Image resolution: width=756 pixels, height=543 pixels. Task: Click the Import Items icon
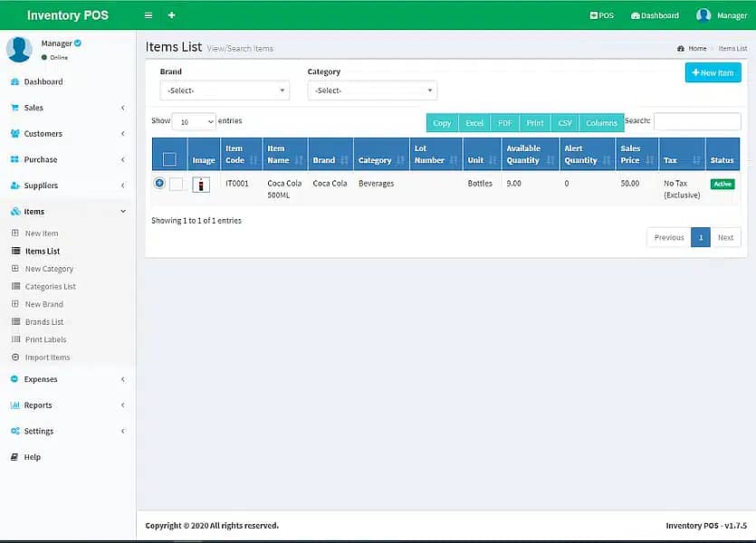click(15, 357)
